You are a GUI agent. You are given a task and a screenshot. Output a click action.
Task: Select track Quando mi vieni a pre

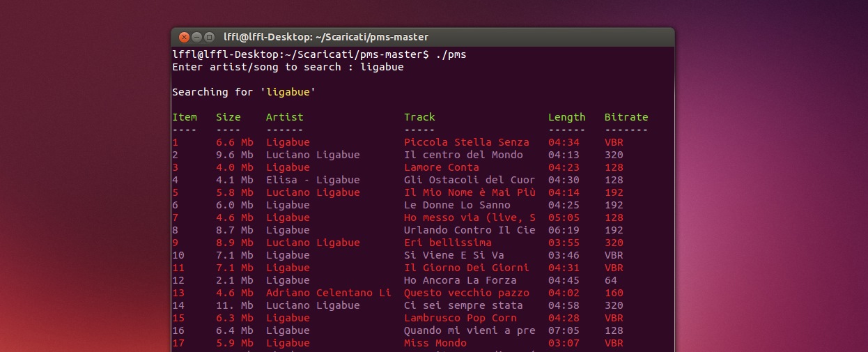[470, 330]
